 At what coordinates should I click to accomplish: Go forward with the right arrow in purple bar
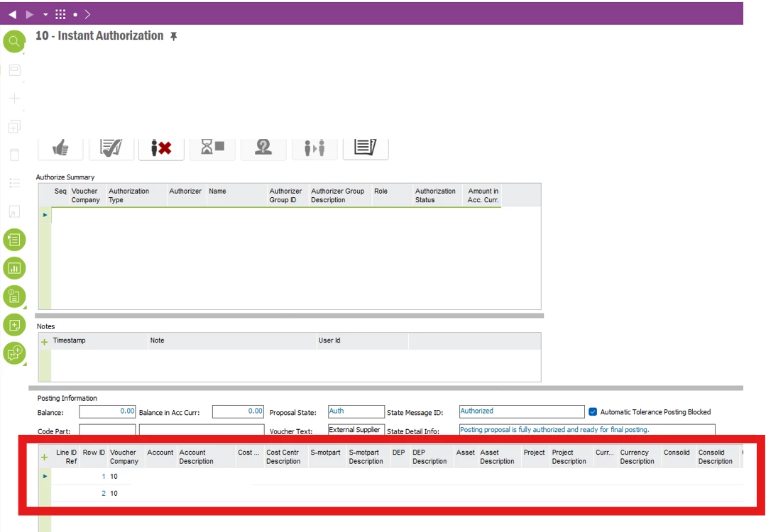29,14
